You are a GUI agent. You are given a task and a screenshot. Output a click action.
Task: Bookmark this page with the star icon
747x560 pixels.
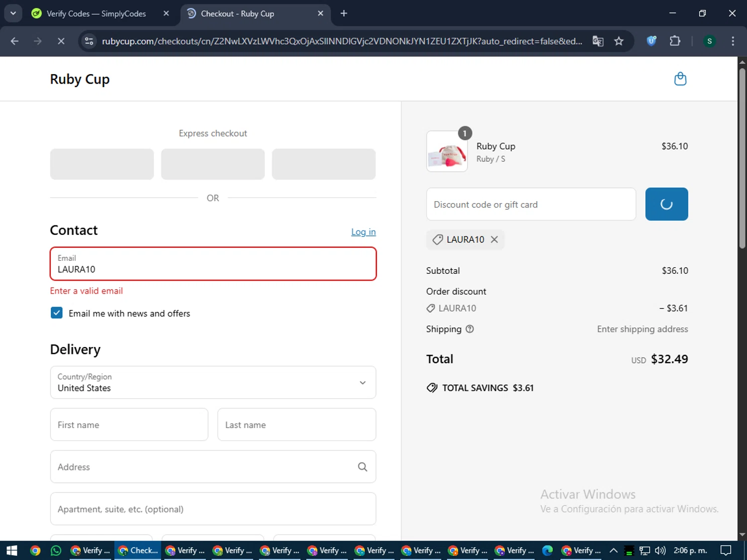pyautogui.click(x=619, y=41)
